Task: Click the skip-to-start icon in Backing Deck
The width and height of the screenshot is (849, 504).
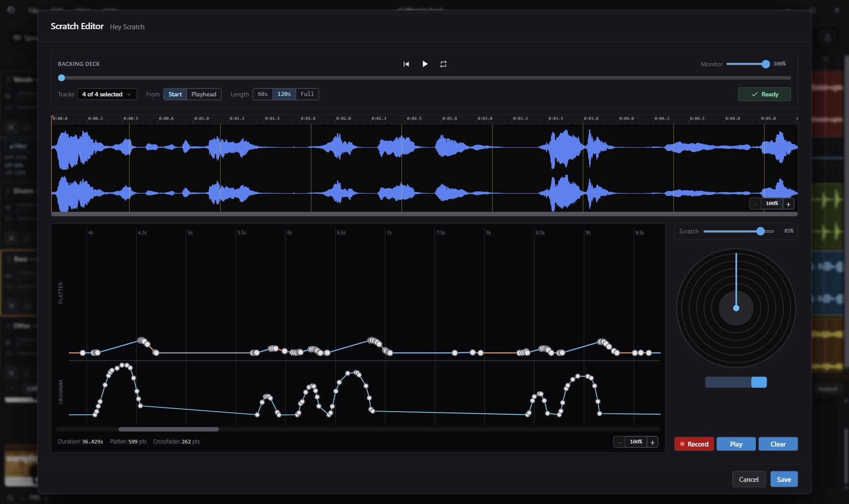Action: tap(406, 64)
